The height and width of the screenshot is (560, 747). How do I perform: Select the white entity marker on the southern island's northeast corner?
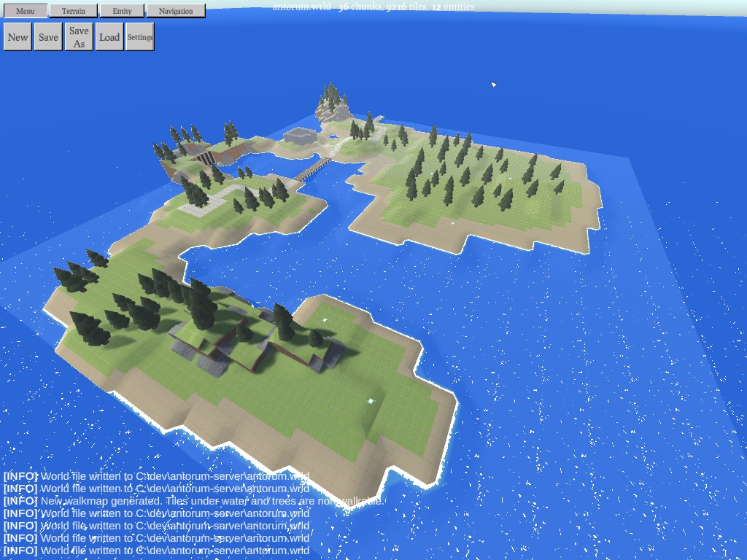click(325, 320)
